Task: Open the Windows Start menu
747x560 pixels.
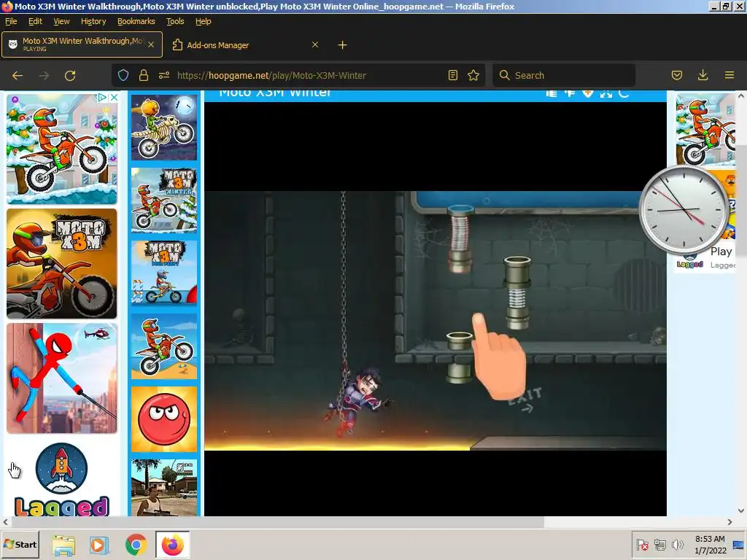Action: point(20,545)
